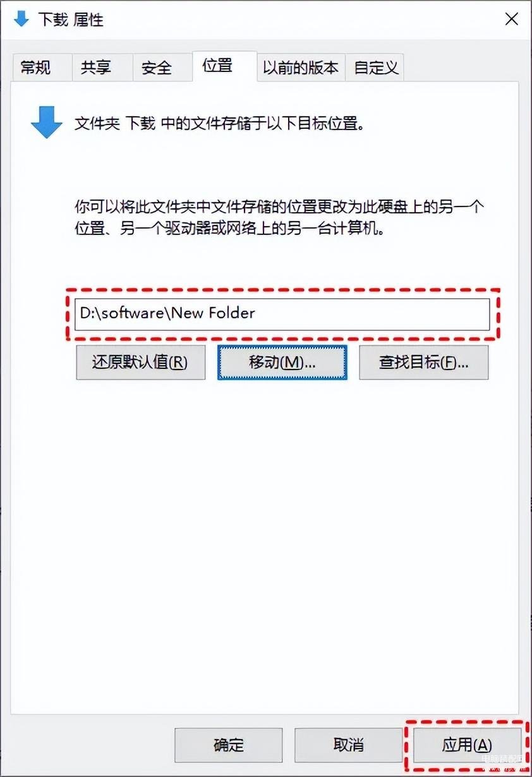Click the 下载 属性 title text
Viewport: 532px width, 777px height.
pos(70,20)
